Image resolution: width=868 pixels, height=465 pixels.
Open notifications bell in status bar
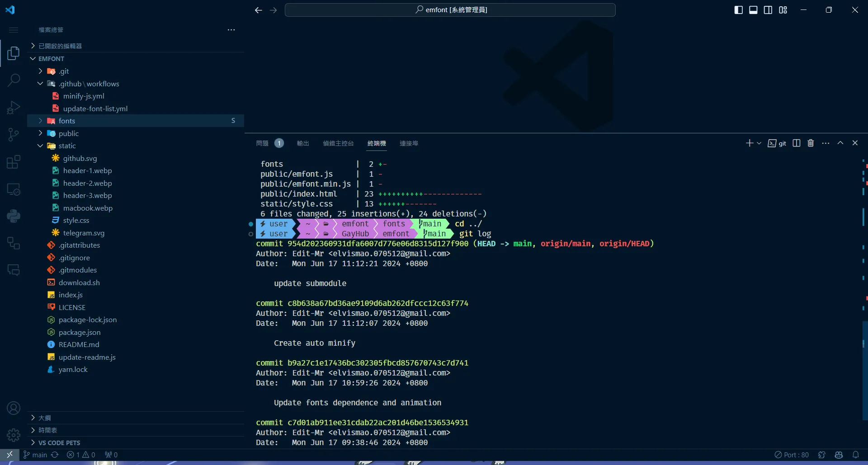pos(855,455)
